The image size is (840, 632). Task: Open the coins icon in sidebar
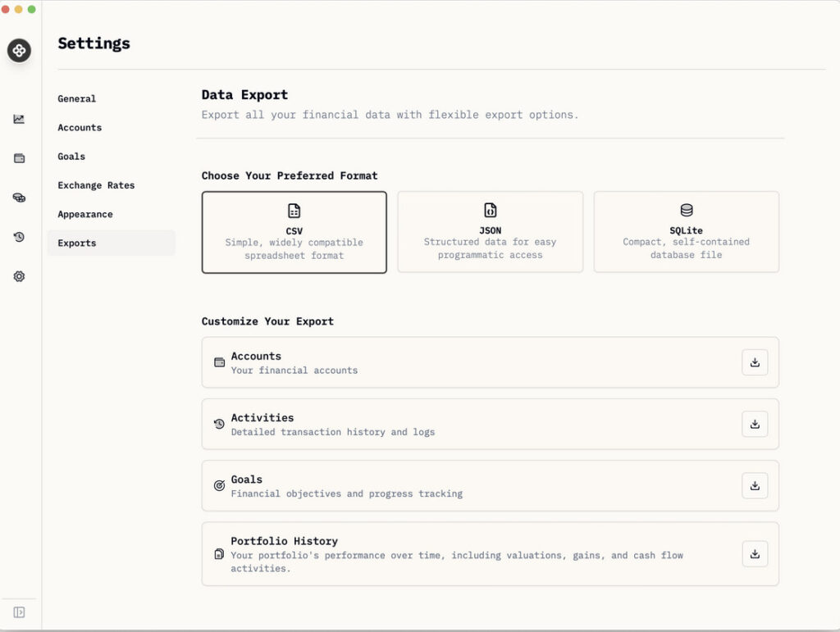point(19,198)
